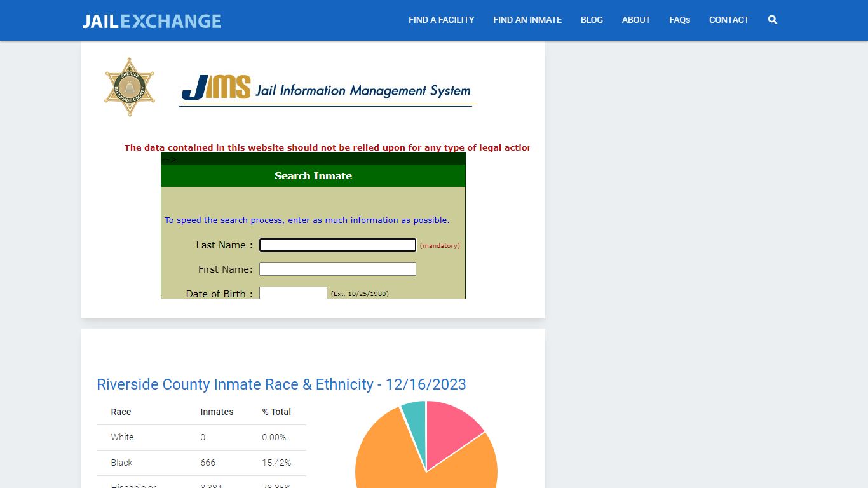Click the Date of Birth input field
Image resolution: width=868 pixels, height=488 pixels.
click(293, 293)
